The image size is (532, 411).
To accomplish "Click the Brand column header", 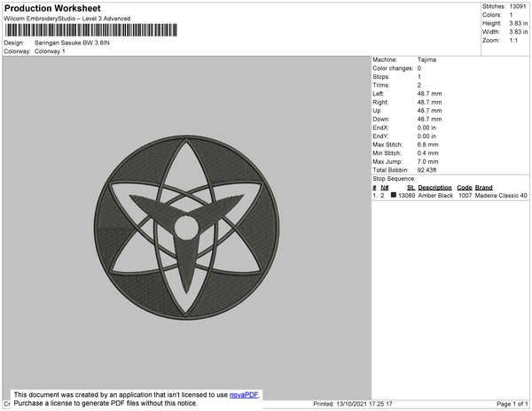I will pyautogui.click(x=484, y=188).
